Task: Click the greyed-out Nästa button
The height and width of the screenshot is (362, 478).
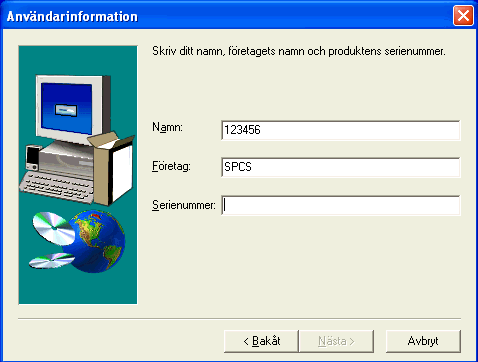Action: point(336,341)
